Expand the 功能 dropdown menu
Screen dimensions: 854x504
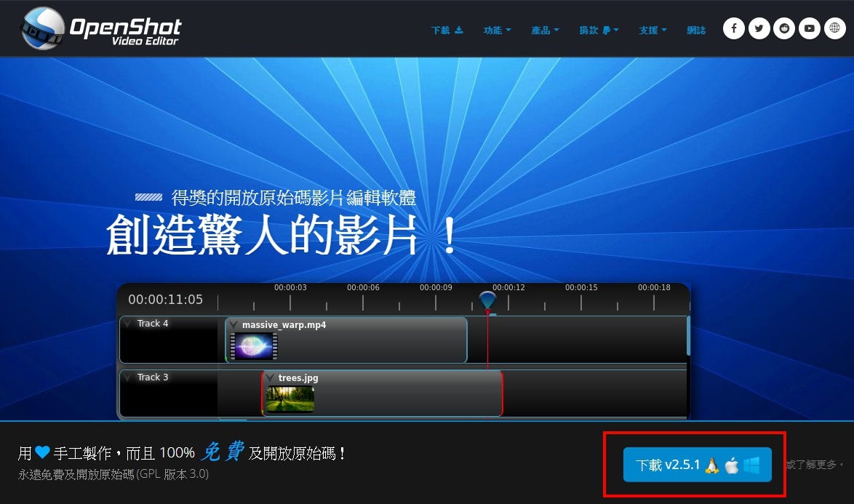[497, 30]
